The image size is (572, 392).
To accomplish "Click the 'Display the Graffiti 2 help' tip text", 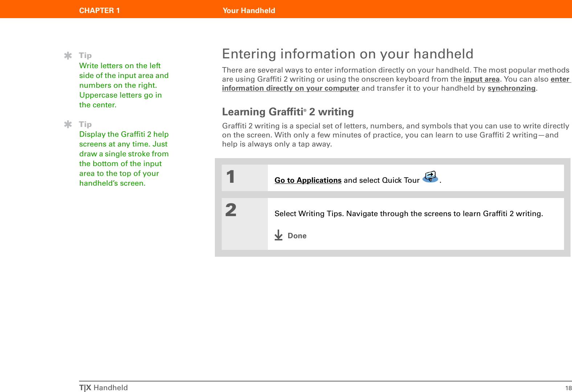I will [x=124, y=134].
